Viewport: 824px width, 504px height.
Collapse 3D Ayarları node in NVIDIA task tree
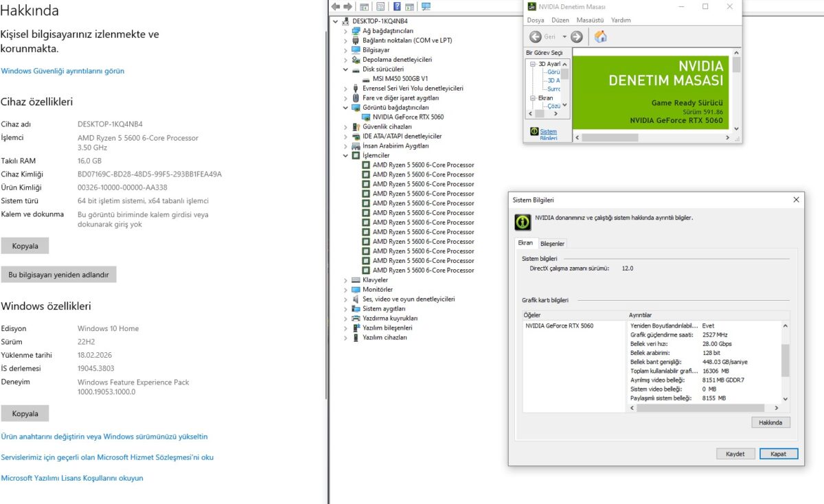coord(532,64)
